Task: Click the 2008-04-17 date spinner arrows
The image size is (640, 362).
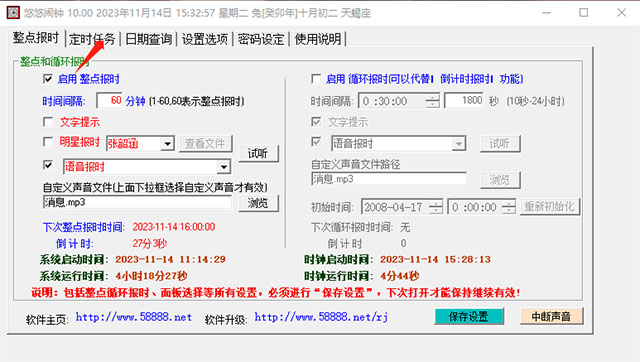Action: pos(436,207)
